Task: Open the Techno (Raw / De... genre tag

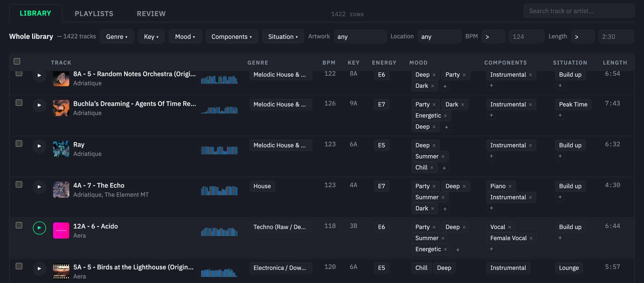Action: (281, 227)
